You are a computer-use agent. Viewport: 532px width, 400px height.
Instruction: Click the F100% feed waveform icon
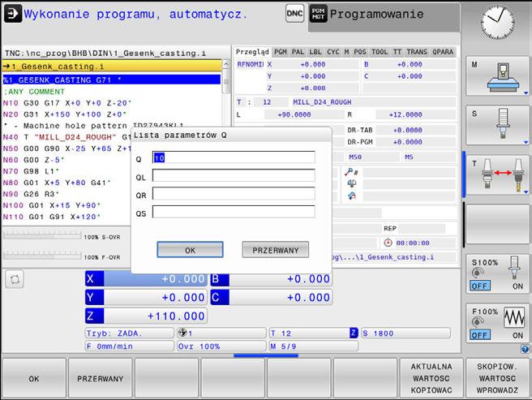coord(514,318)
